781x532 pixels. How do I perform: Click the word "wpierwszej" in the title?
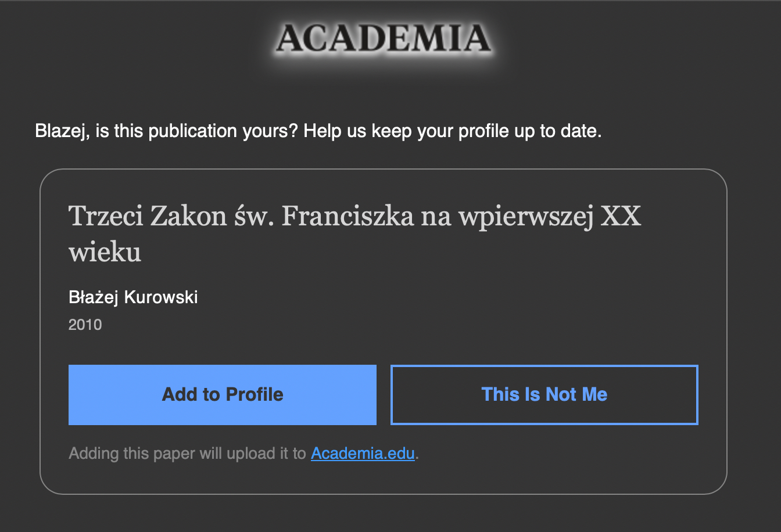tap(526, 217)
